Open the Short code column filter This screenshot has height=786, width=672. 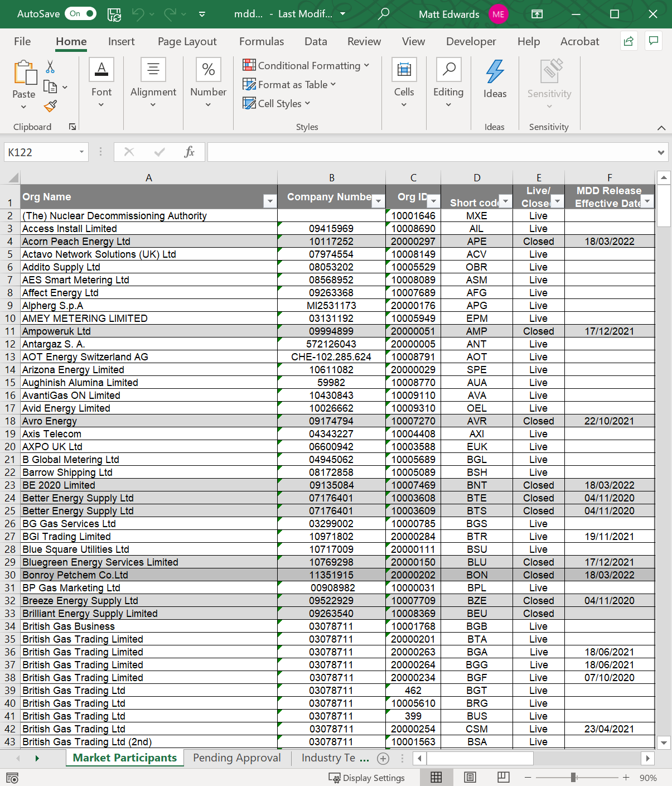[x=505, y=200]
